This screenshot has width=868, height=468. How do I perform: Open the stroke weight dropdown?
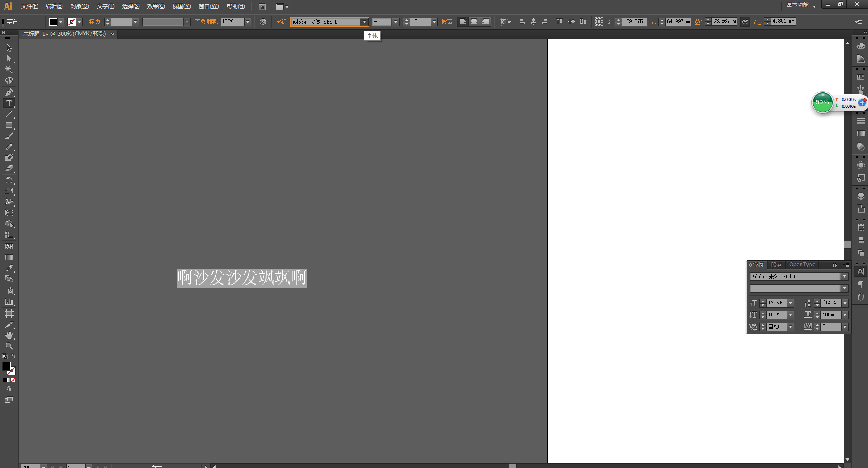[x=135, y=22]
